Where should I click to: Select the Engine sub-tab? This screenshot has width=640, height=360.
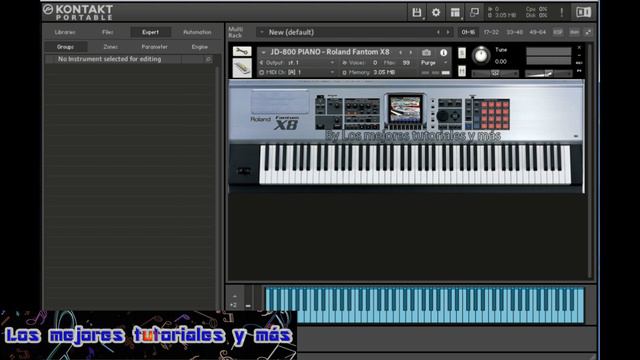click(200, 47)
